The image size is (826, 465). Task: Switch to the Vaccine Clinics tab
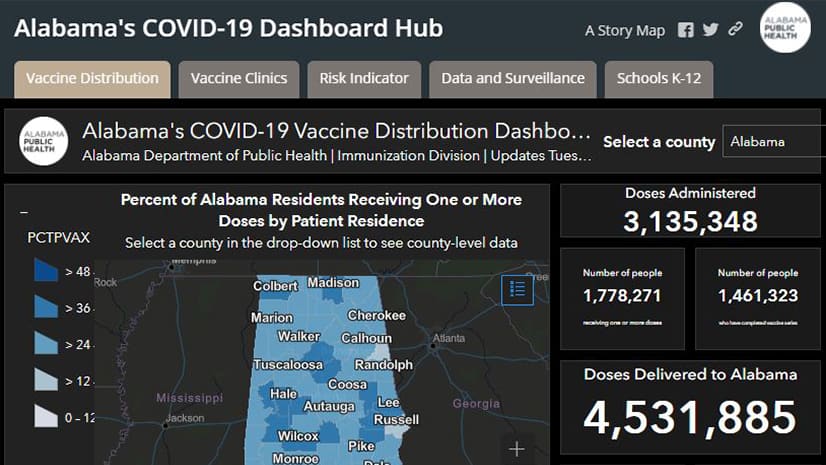tap(239, 79)
